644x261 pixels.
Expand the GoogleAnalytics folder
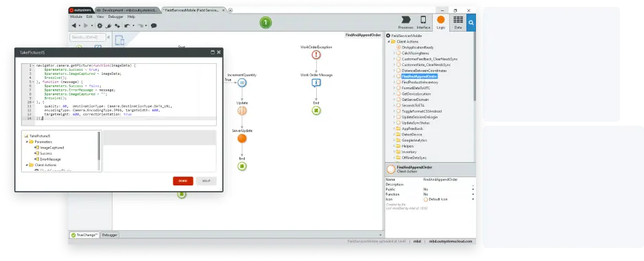394,140
